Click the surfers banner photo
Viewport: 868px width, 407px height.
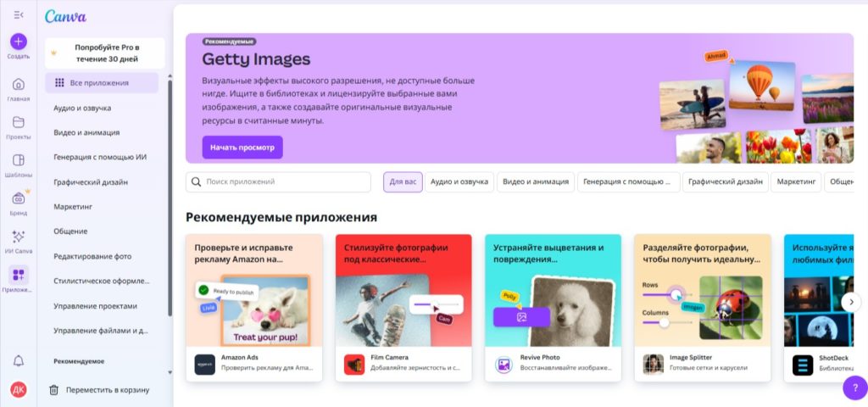[x=693, y=104]
